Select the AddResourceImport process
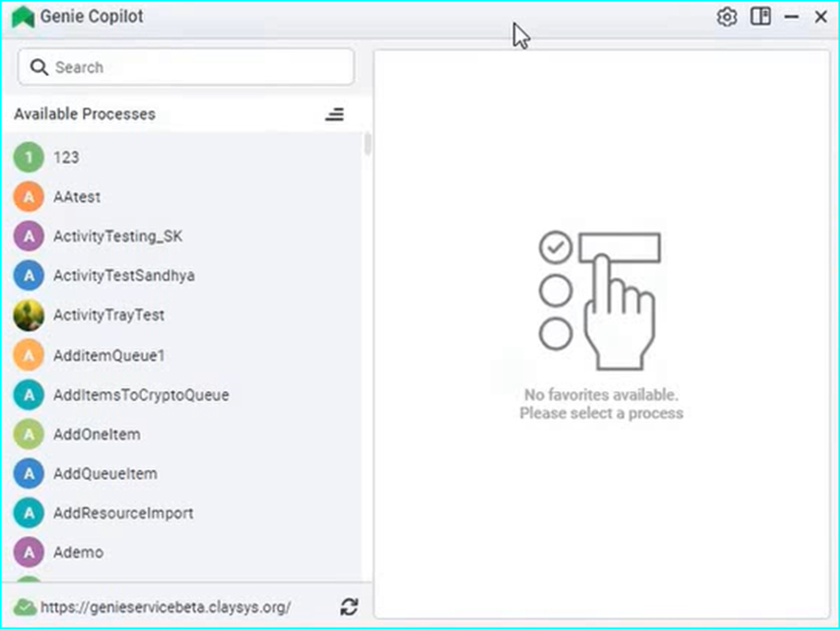Viewport: 840px width, 629px height. pos(182,514)
